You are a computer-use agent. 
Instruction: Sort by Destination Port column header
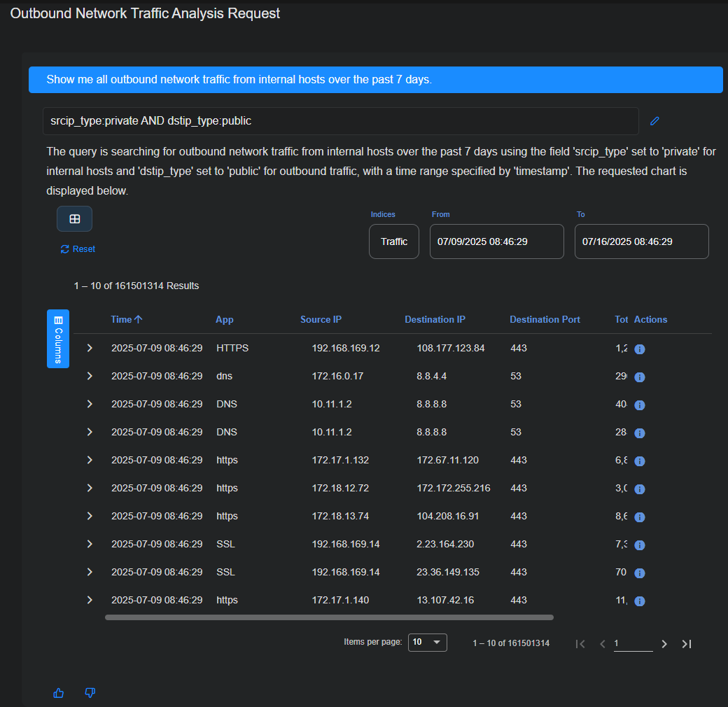[545, 319]
